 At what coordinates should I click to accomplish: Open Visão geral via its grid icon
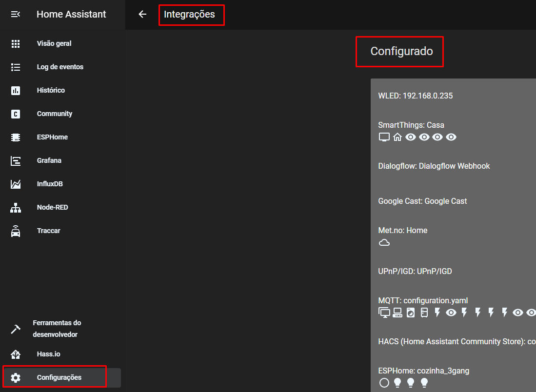coord(16,44)
